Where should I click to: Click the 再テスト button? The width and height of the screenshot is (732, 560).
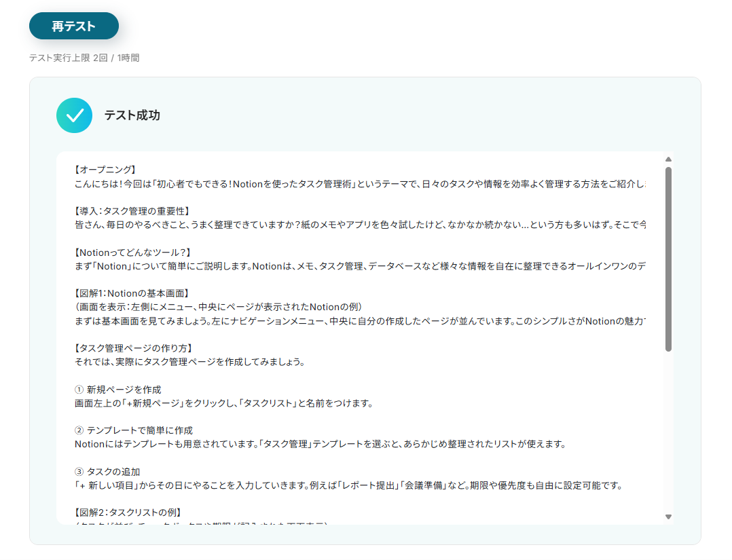coord(74,26)
